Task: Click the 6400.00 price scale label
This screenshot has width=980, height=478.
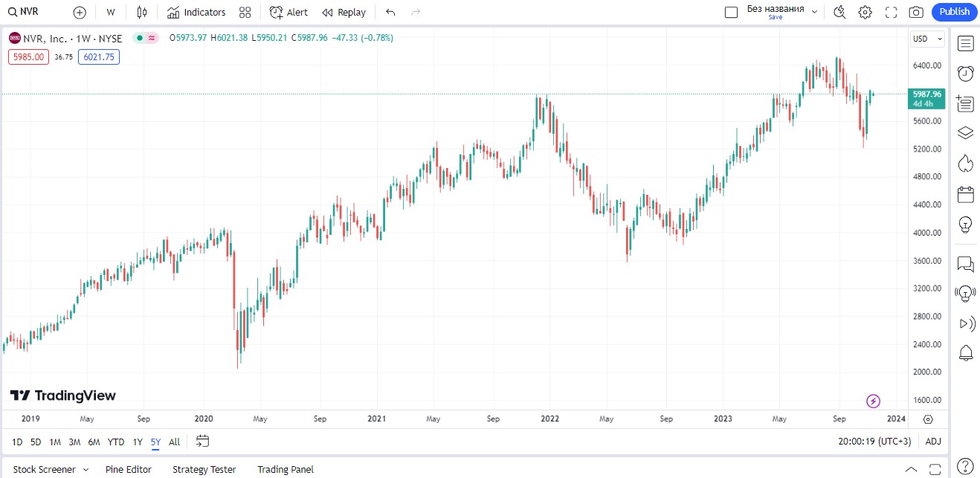Action: 927,65
